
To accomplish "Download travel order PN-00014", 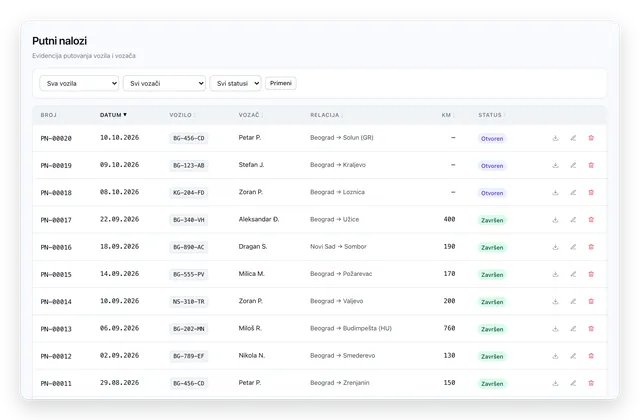I will [x=555, y=301].
